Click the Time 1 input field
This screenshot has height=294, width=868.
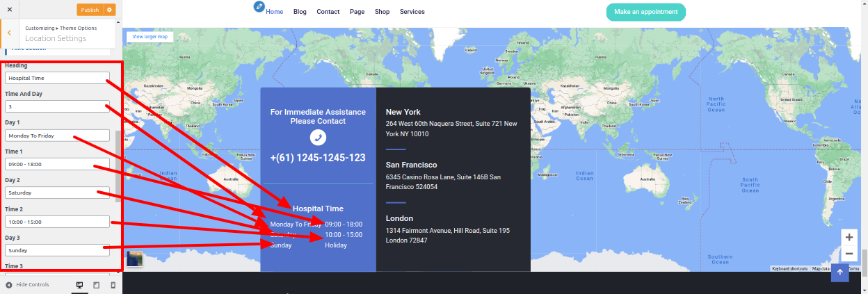point(57,164)
